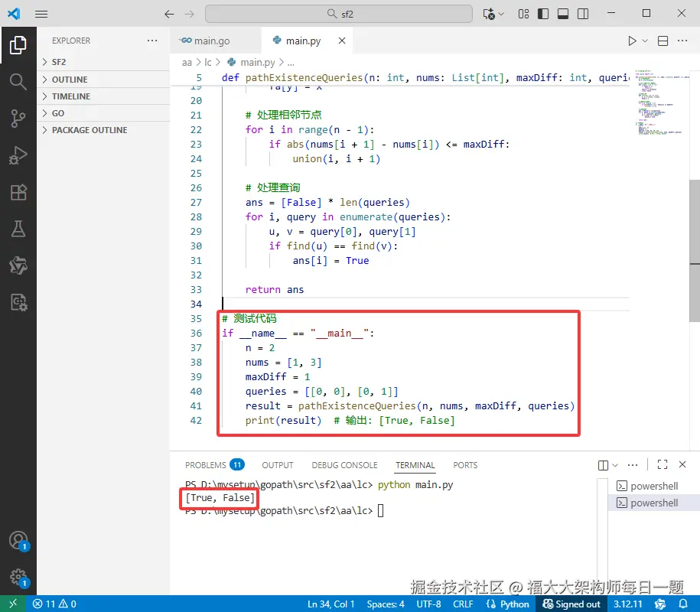Expand the TIMELINE section
The width and height of the screenshot is (700, 612).
103,96
